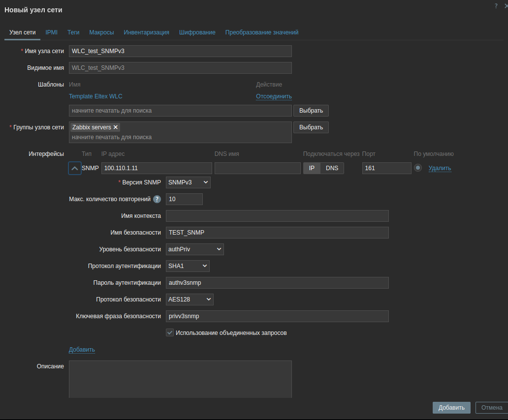Click the help icon next to max repetitions
The width and height of the screenshot is (508, 420).
(157, 199)
